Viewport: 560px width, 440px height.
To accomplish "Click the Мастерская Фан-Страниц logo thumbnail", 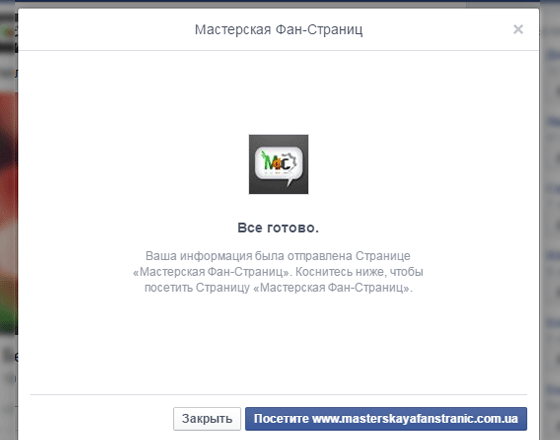I will [279, 164].
